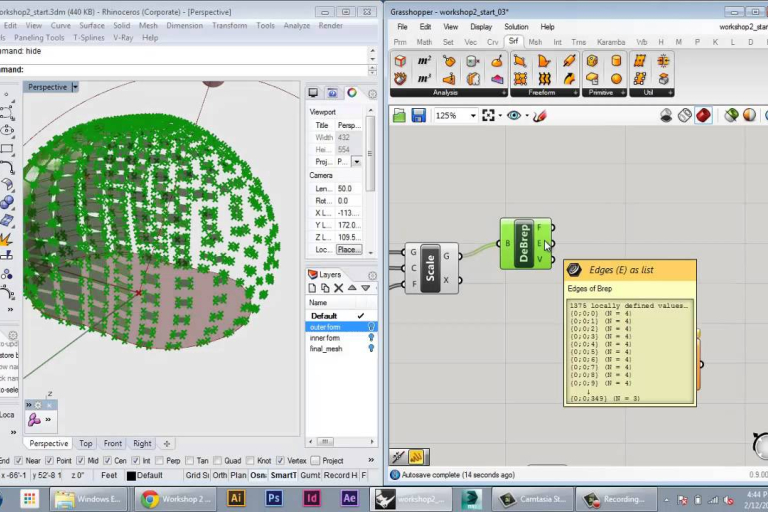Expand the Analysis panel with its plus
The height and width of the screenshot is (512, 768).
click(x=504, y=93)
